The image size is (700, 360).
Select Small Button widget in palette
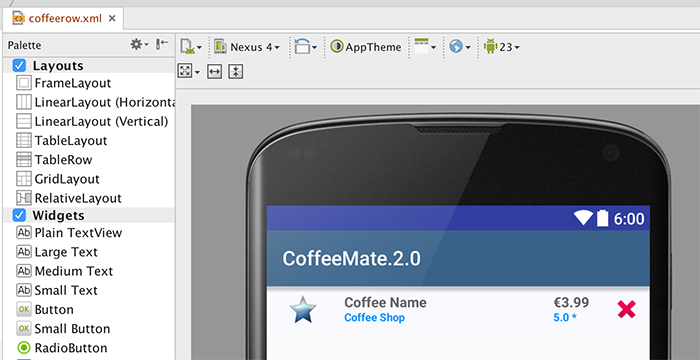[x=63, y=329]
